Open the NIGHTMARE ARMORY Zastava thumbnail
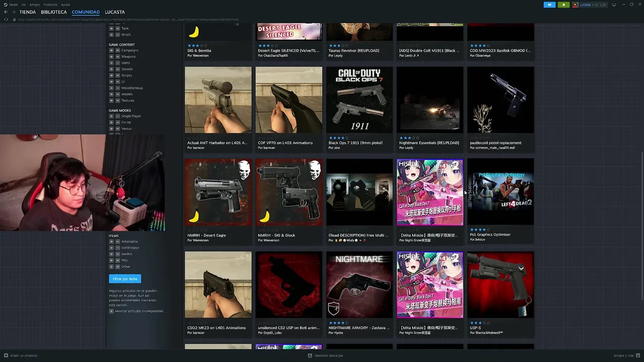The width and height of the screenshot is (644, 362). coord(359,285)
